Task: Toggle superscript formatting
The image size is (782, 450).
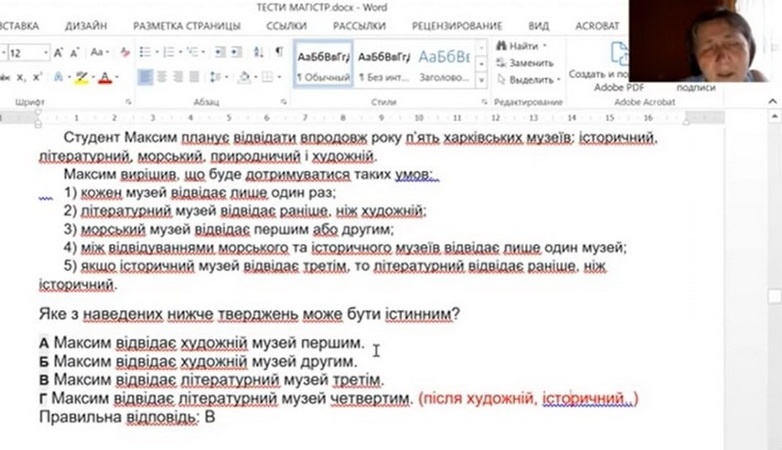Action: [37, 77]
